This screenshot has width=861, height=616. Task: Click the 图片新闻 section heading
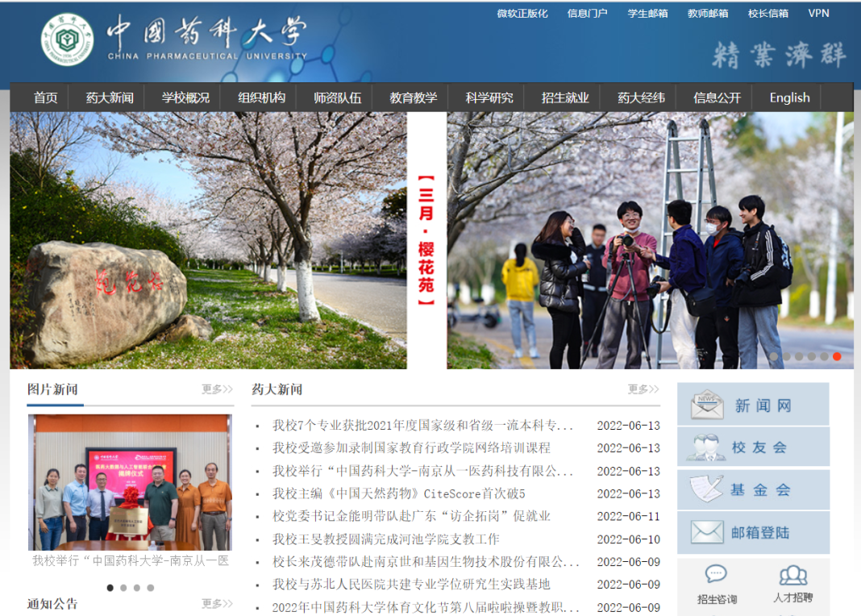click(x=52, y=389)
